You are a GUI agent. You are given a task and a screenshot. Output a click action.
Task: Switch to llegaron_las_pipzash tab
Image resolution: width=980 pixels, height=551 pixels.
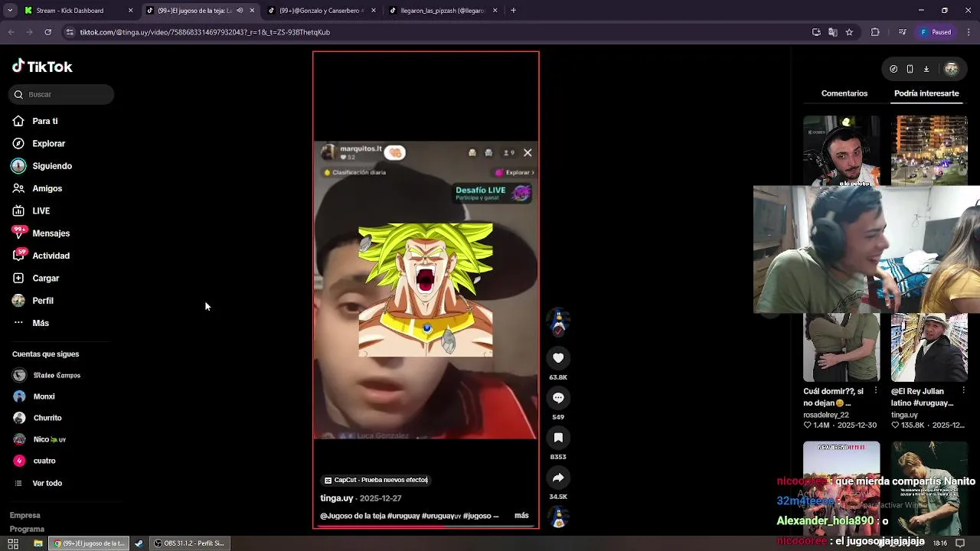click(443, 11)
